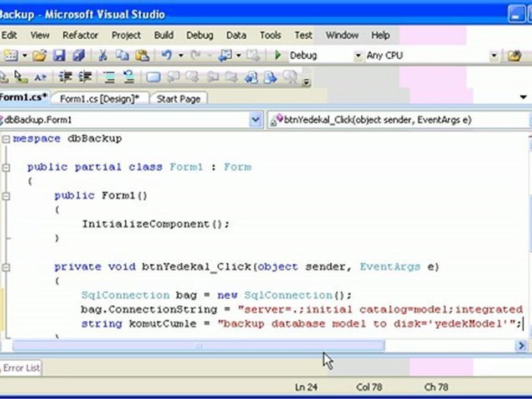The width and height of the screenshot is (532, 399).
Task: Click the New Project toolbar icon
Action: (10, 55)
